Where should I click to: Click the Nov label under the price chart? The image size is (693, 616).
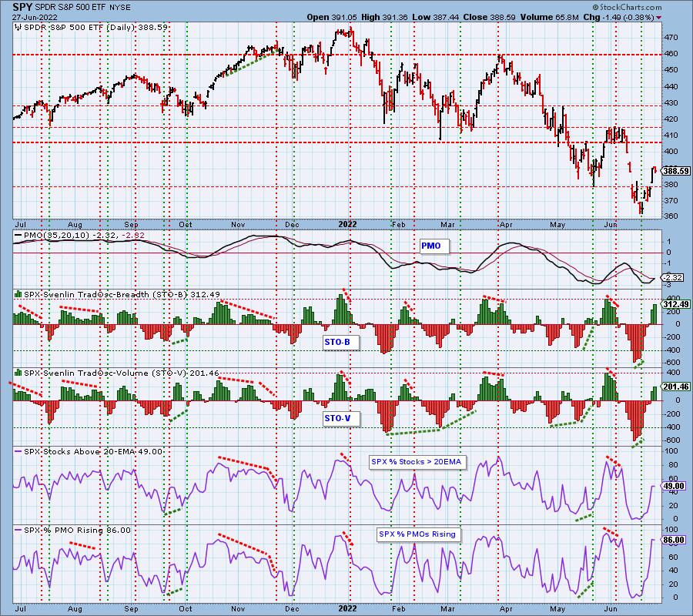238,225
